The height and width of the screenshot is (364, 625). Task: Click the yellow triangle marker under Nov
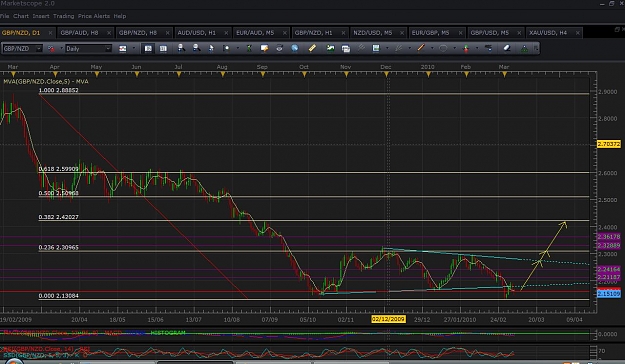pos(346,75)
